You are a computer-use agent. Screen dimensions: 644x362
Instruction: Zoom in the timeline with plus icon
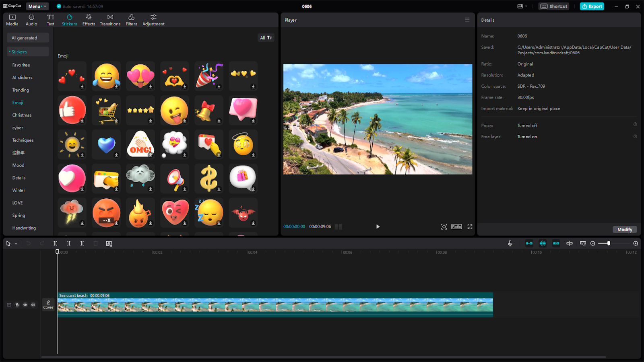pyautogui.click(x=636, y=243)
